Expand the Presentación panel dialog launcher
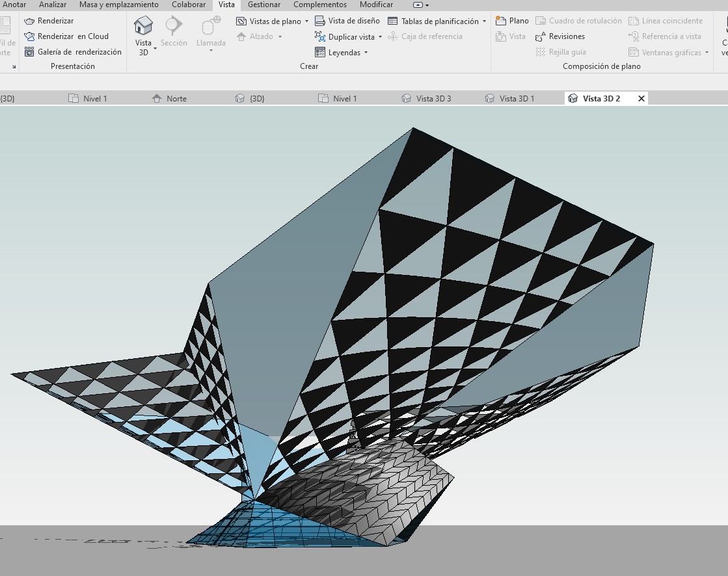The height and width of the screenshot is (576, 728). (x=14, y=66)
